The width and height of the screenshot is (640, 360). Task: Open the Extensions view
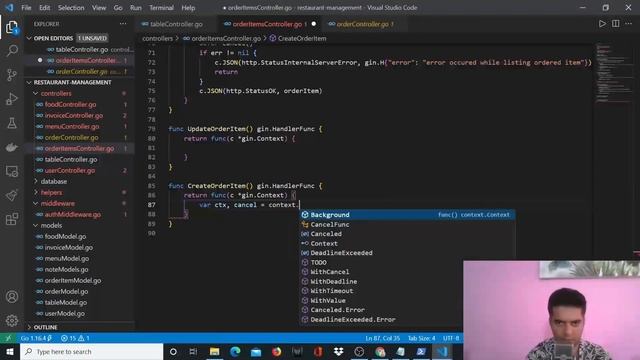coord(12,219)
